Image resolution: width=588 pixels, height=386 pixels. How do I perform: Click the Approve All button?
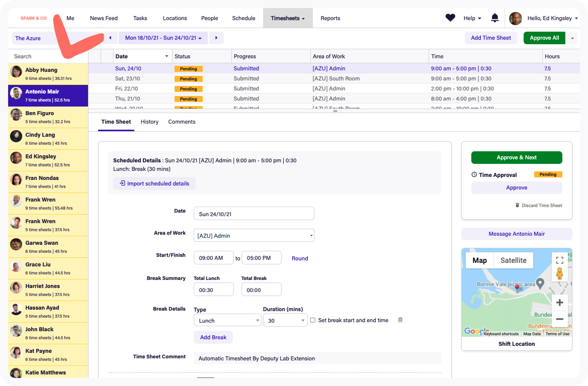tap(544, 38)
